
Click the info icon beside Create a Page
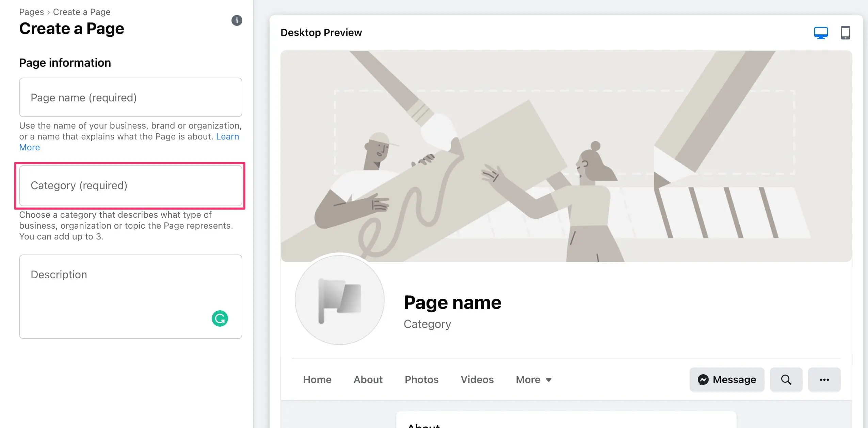[237, 20]
